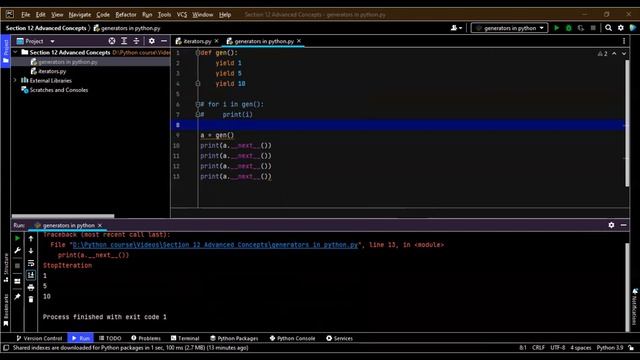This screenshot has height=360, width=640.
Task: Open Problems tool window
Action: 146,338
